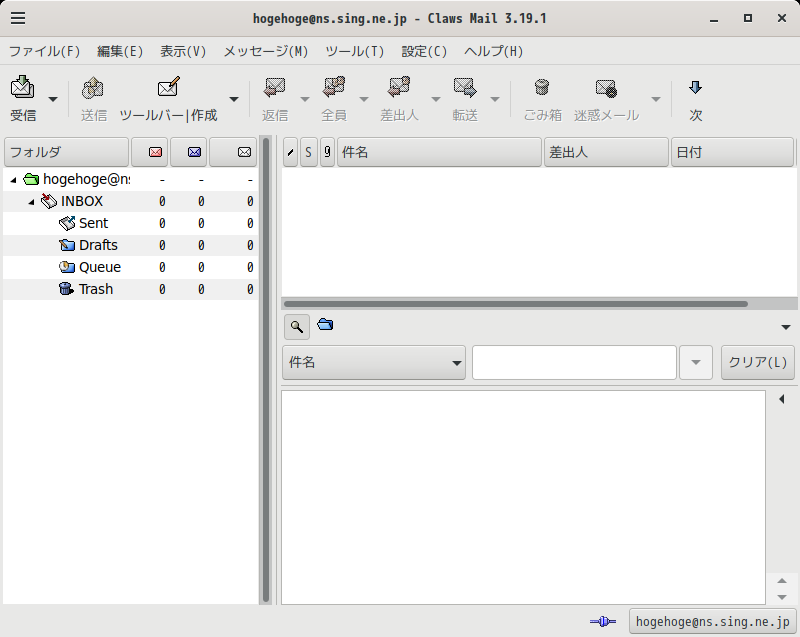This screenshot has height=637, width=800.
Task: Open the dropdown arrow beside 受信
Action: [53, 99]
